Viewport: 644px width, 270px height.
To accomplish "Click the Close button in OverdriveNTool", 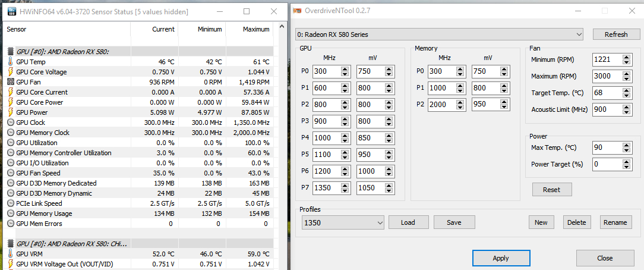I will 605,259.
